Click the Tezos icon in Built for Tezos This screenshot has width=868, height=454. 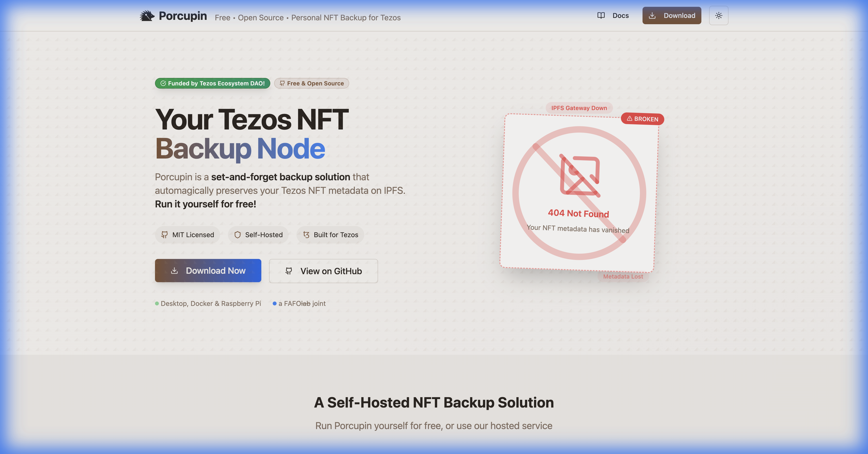tap(306, 235)
